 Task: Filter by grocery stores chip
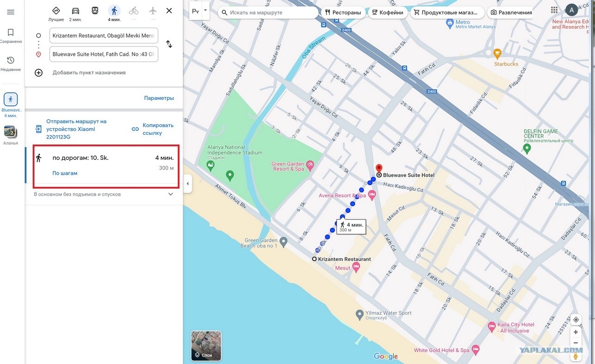coord(448,13)
